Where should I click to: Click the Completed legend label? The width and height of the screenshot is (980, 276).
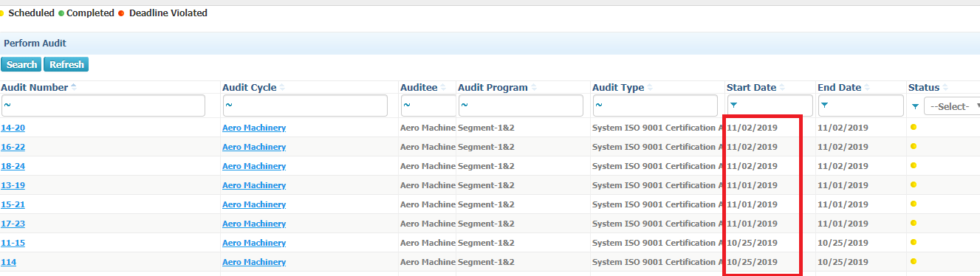point(90,13)
